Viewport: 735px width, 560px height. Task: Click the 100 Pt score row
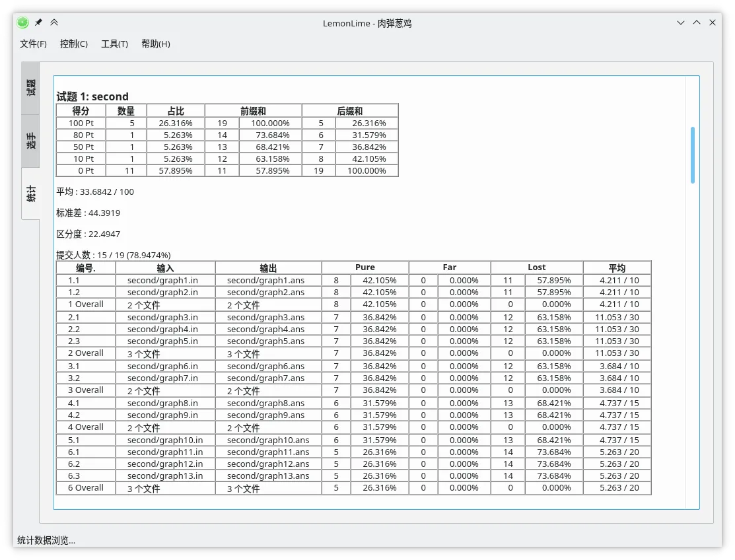point(81,123)
